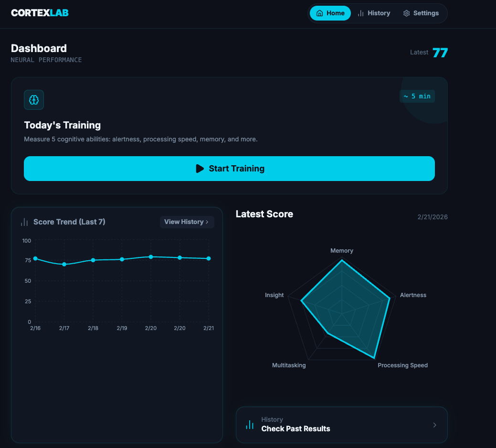Click the play icon inside Start Training
This screenshot has height=448, width=496.
tap(200, 169)
